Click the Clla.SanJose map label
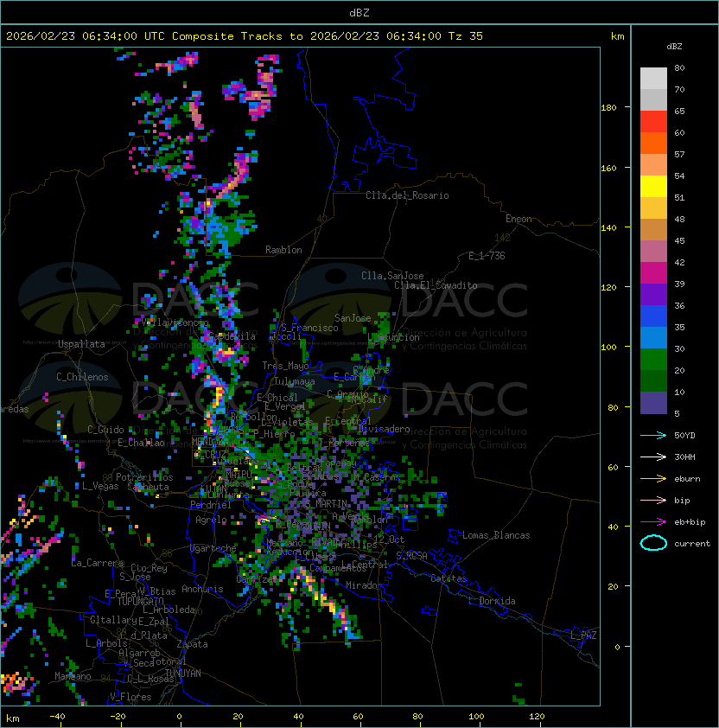Screen dimensions: 719x728 point(392,276)
